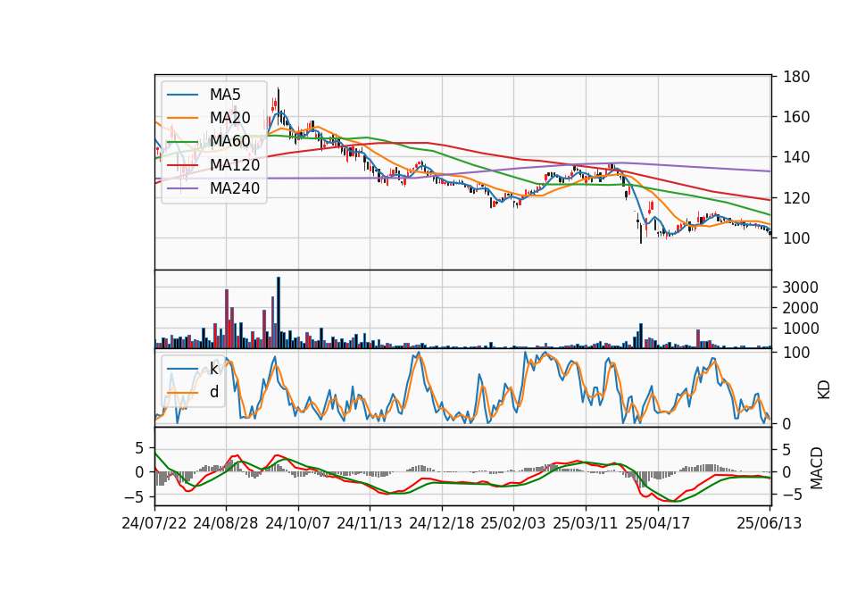Click the d legend label in KD panel
The height and width of the screenshot is (616, 857).
click(214, 392)
